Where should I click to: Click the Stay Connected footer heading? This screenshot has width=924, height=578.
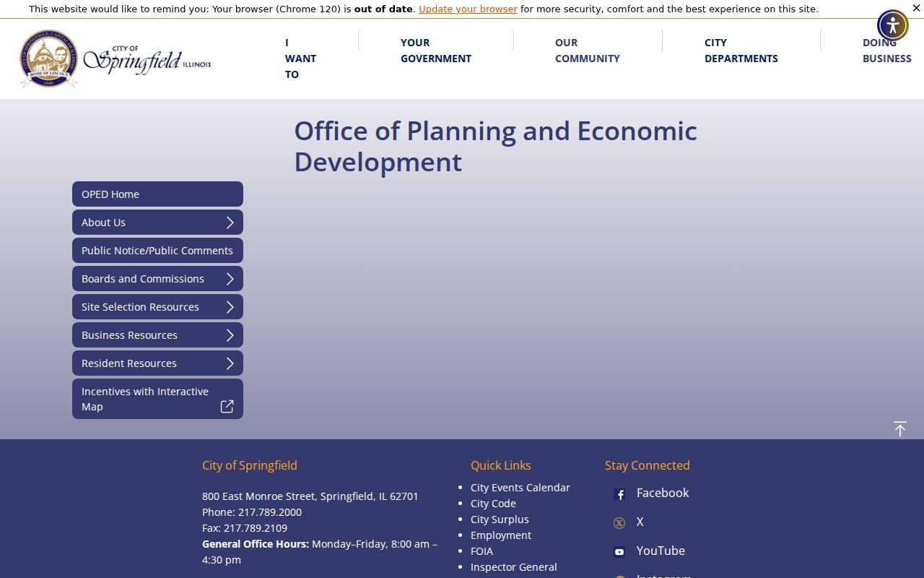pyautogui.click(x=648, y=465)
